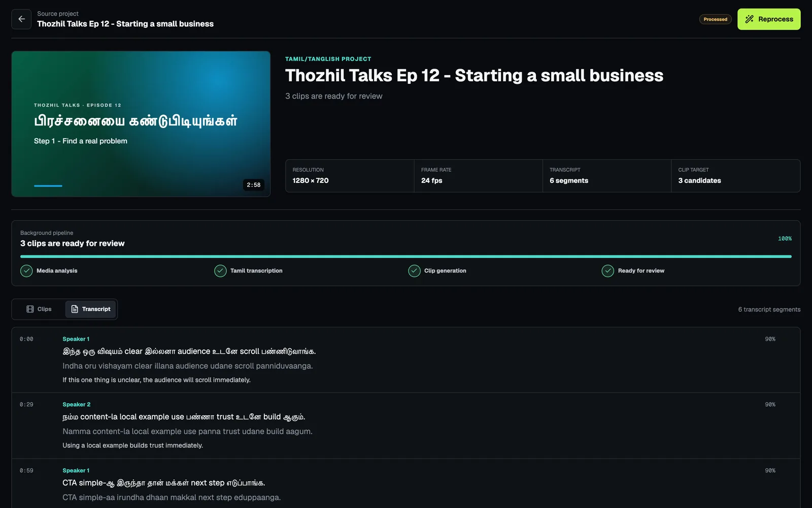
Task: Click 'Namma content-la local example' line
Action: (x=187, y=431)
